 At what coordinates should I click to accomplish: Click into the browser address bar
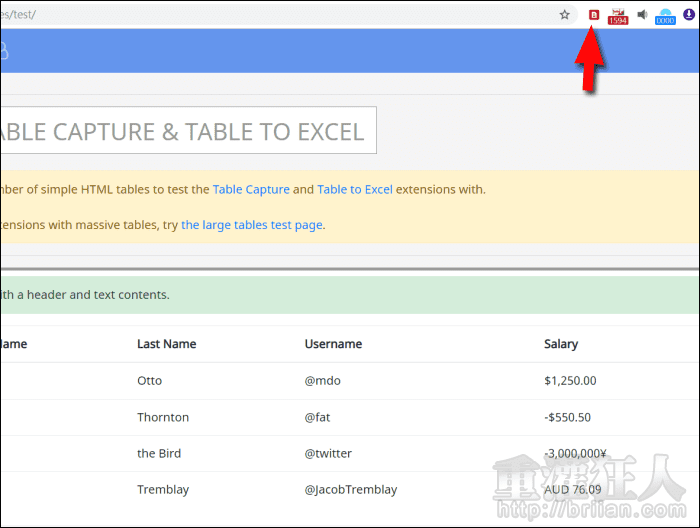click(280, 15)
